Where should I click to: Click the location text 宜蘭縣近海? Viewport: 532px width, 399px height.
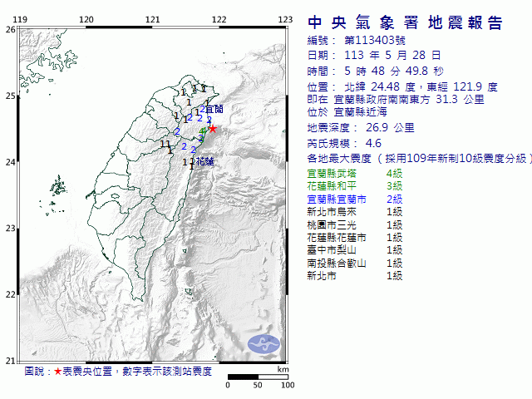click(360, 112)
